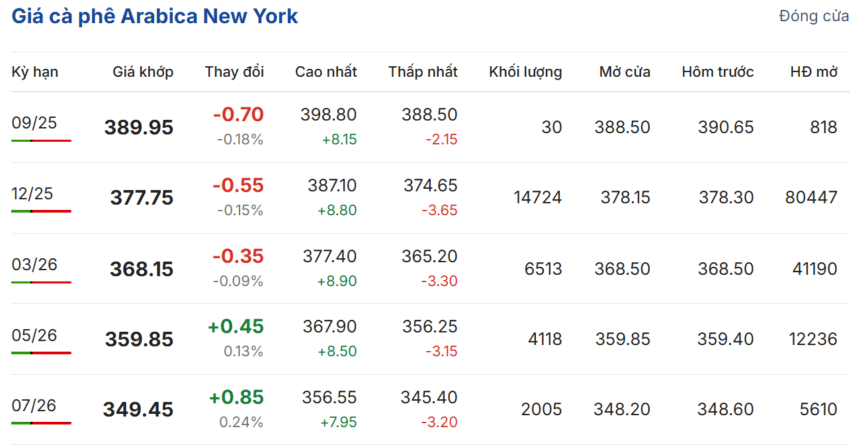The height and width of the screenshot is (445, 868).
Task: Click the price range bar under 09/25
Action: (x=41, y=140)
